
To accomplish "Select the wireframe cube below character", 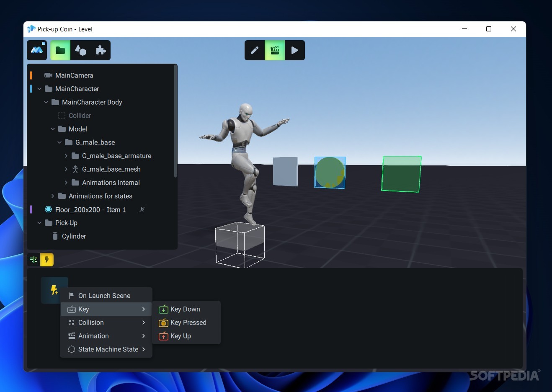I will 240,245.
